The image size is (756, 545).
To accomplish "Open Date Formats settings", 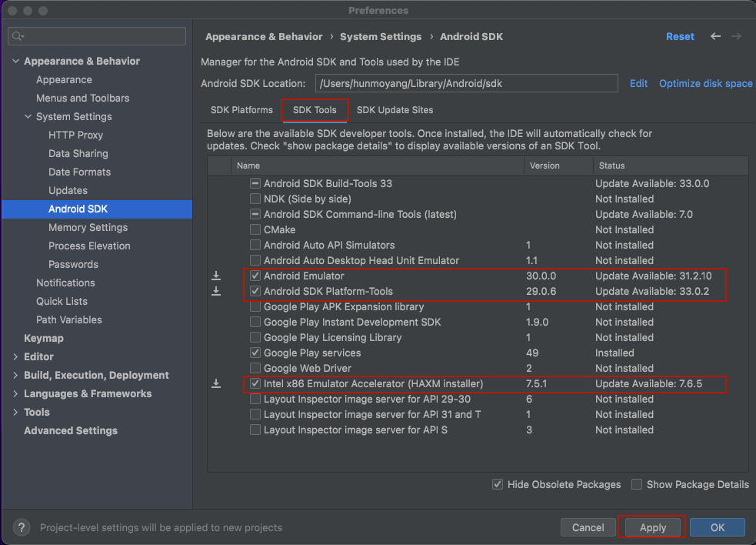I will [79, 172].
